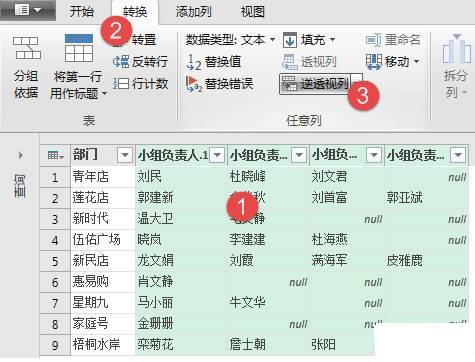Open filter dropdown for 小组负责人.1 column
This screenshot has width=475, height=362.
click(217, 155)
